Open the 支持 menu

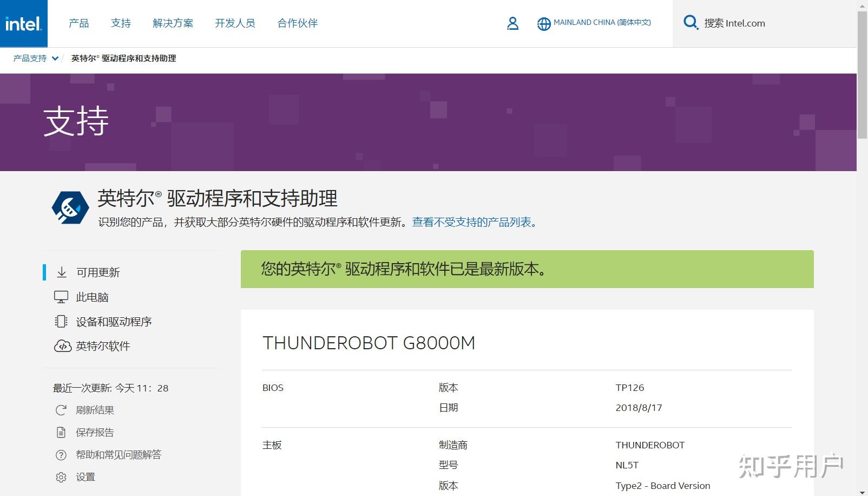(x=121, y=23)
